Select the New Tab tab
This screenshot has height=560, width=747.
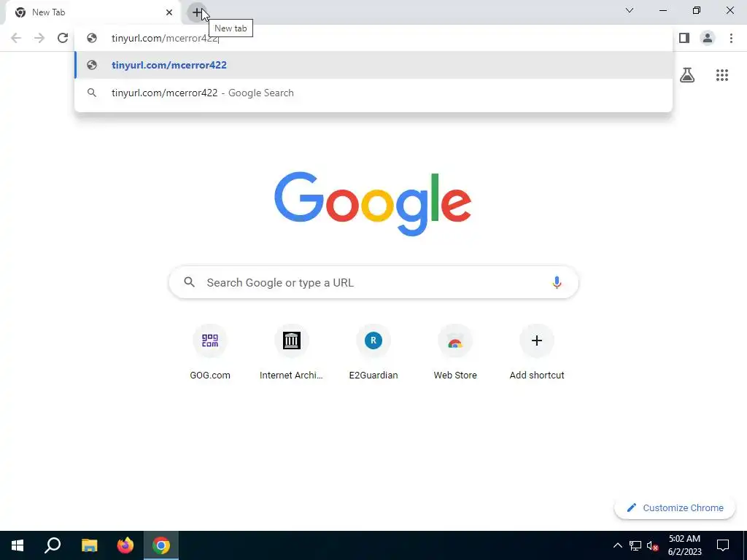[93, 12]
